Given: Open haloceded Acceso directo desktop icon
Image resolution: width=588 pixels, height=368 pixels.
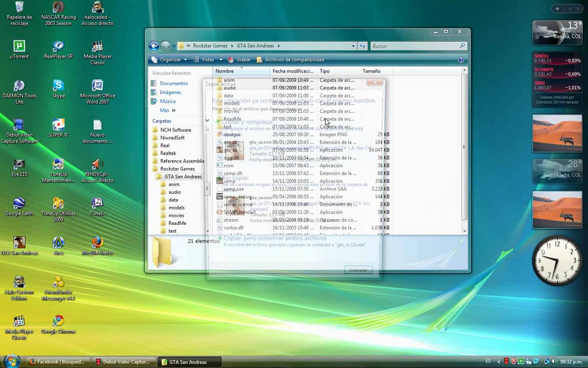Looking at the screenshot, I should pyautogui.click(x=97, y=14).
